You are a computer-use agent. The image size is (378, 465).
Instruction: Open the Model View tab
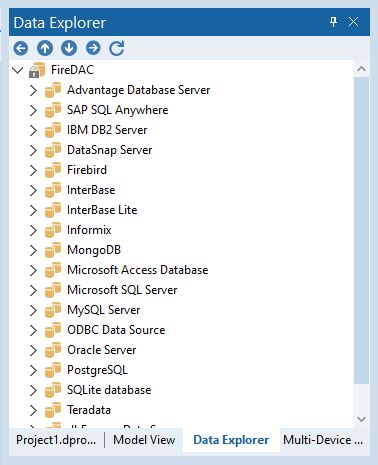tap(144, 440)
